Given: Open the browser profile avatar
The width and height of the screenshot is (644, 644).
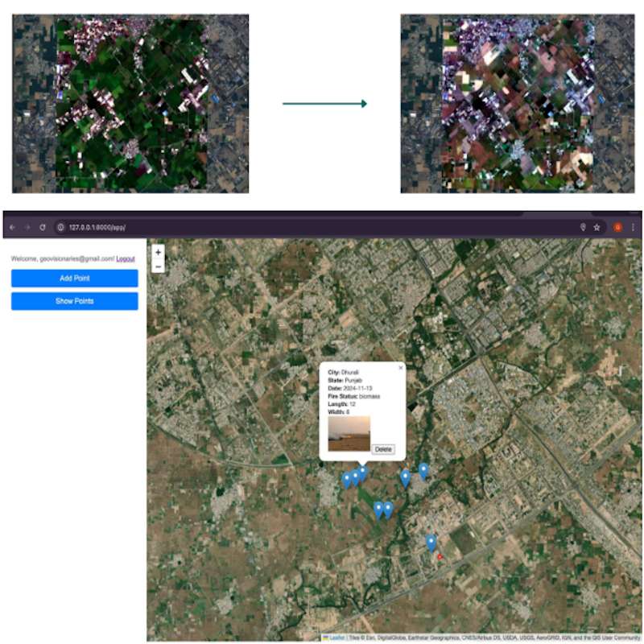Looking at the screenshot, I should click(x=618, y=228).
